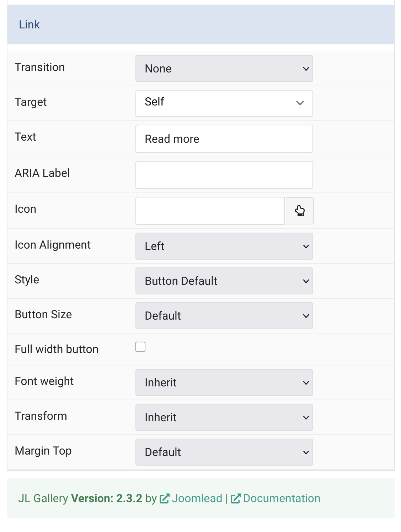The image size is (401, 532).
Task: Open the Transform dropdown
Action: [224, 417]
